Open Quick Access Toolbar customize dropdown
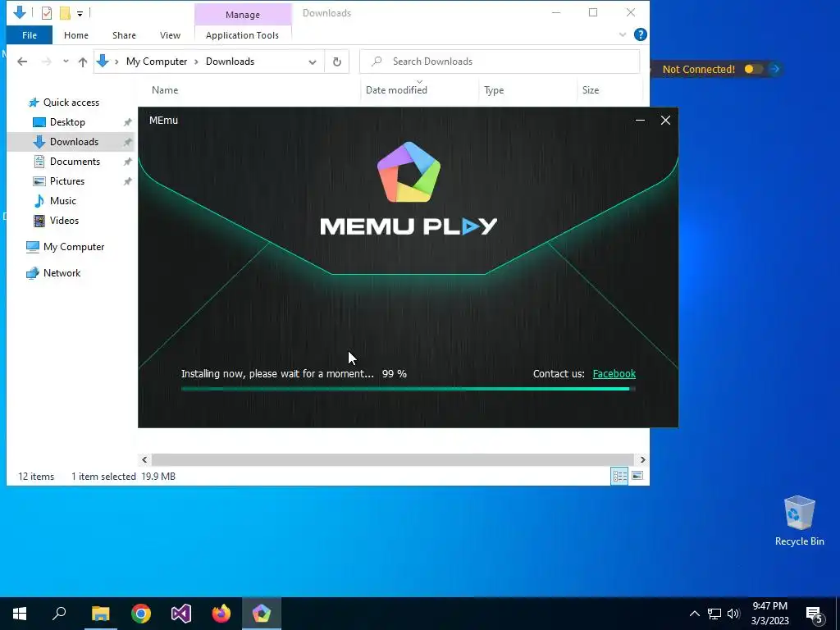Viewport: 840px width, 630px height. pyautogui.click(x=80, y=13)
